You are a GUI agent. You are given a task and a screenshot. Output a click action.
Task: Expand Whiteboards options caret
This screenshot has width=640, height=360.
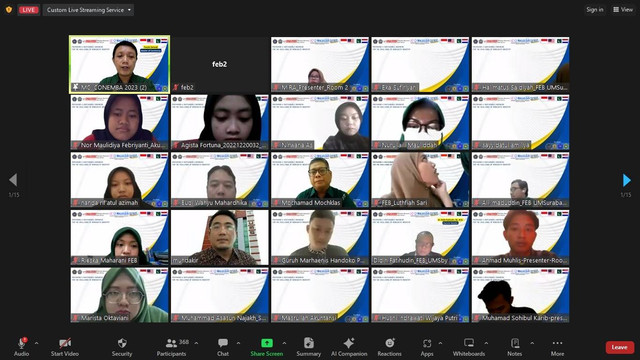click(x=486, y=343)
